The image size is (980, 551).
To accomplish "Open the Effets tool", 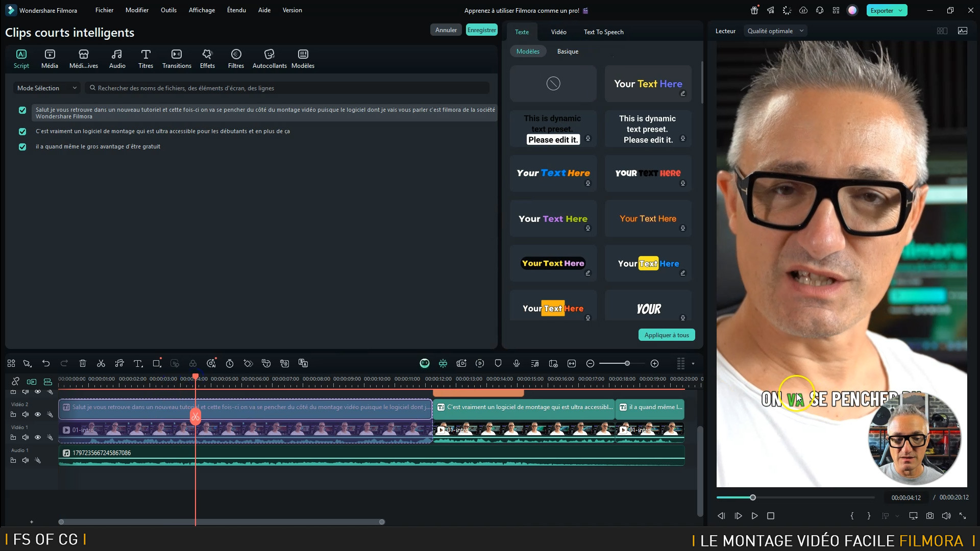I will pos(207,59).
